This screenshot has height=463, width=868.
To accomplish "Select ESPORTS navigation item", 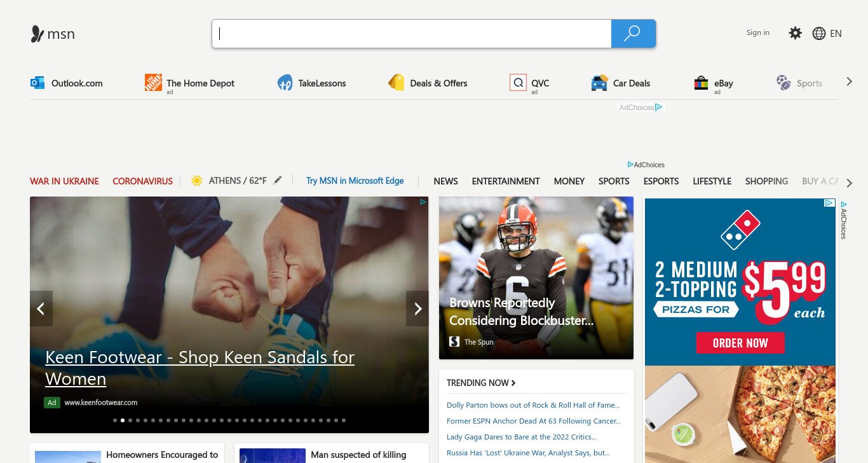I will point(661,181).
